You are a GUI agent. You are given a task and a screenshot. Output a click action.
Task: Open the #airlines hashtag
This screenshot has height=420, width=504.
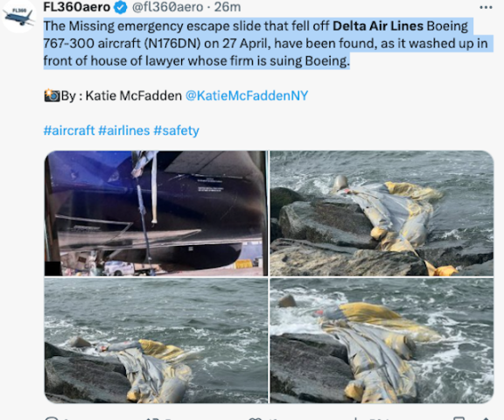click(124, 130)
